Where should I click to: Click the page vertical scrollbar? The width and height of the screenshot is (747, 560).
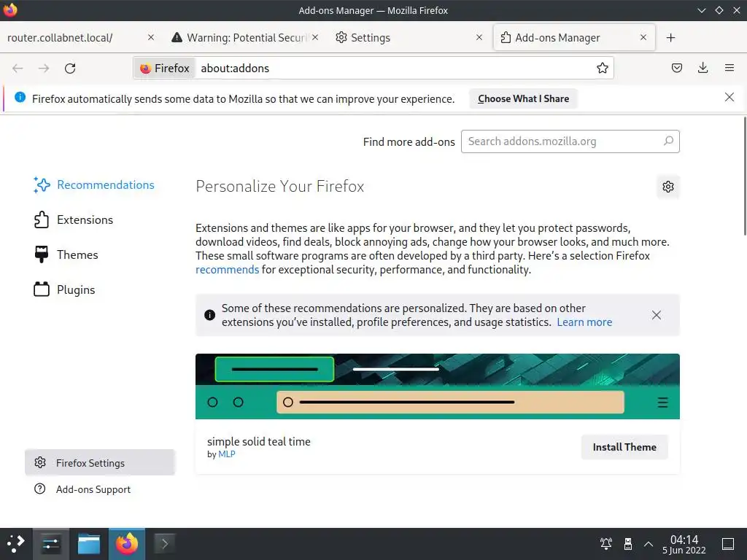point(744,176)
